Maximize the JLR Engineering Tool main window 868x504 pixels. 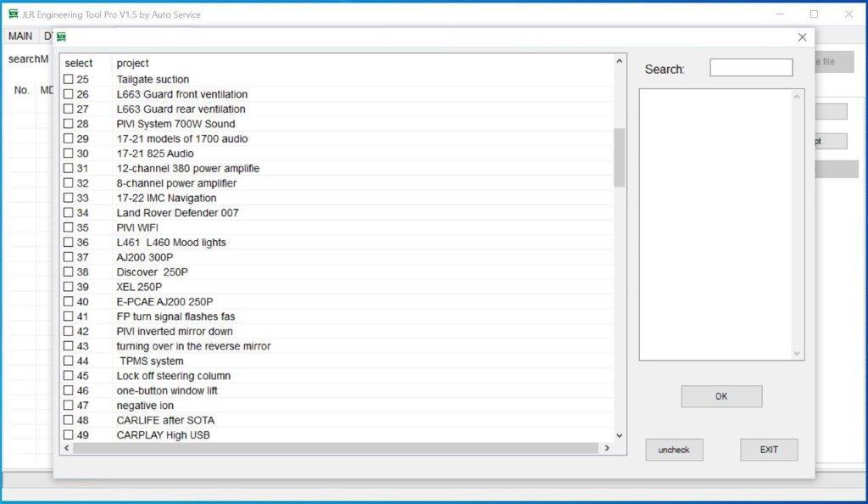pos(814,14)
